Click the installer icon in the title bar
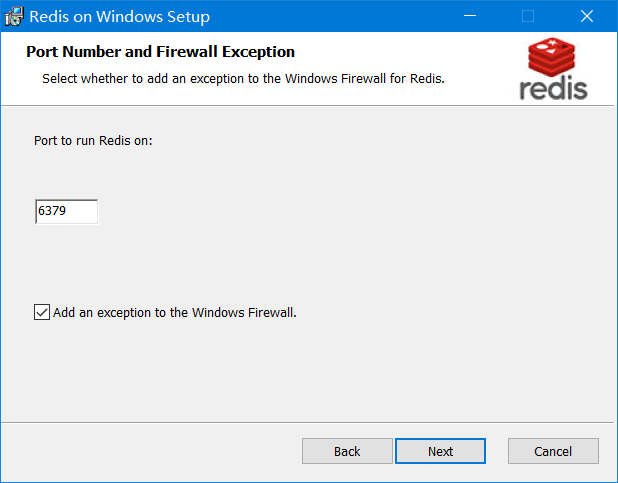618x483 pixels. point(15,16)
